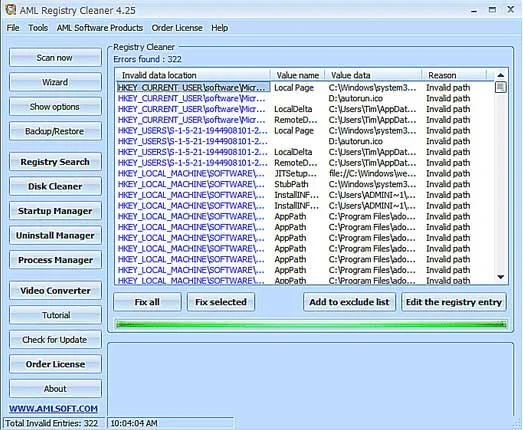This screenshot has height=430, width=523.
Task: Open the Startup Manager tool
Action: 55,211
